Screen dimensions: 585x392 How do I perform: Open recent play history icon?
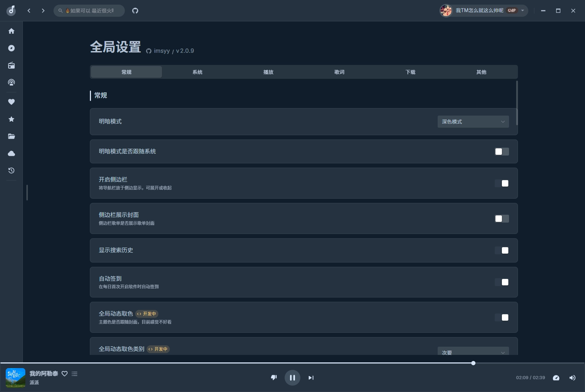pos(11,170)
